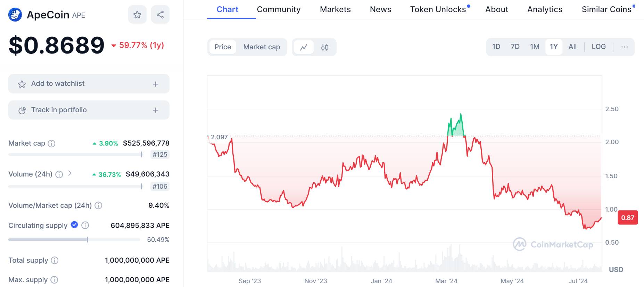644x287 pixels.
Task: Switch to candlestick chart icon
Action: coord(325,47)
